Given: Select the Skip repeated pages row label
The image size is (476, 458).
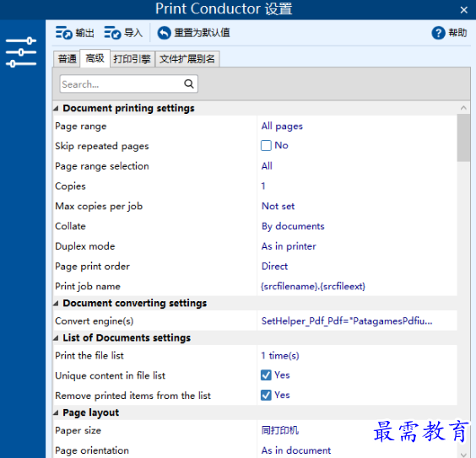Looking at the screenshot, I should [x=101, y=146].
